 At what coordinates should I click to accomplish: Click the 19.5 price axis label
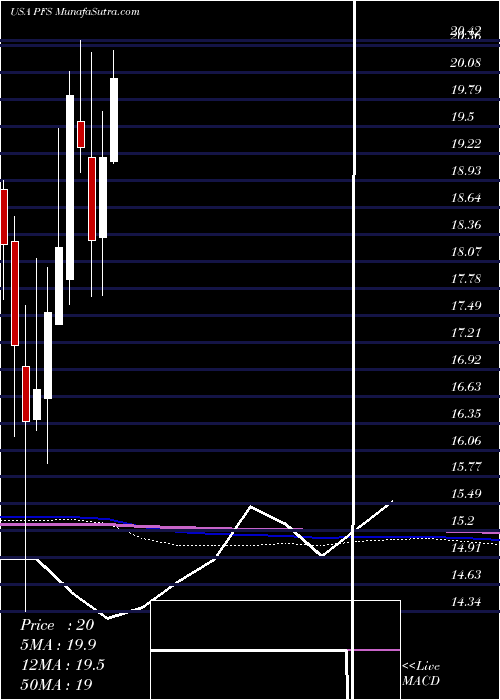pos(462,117)
